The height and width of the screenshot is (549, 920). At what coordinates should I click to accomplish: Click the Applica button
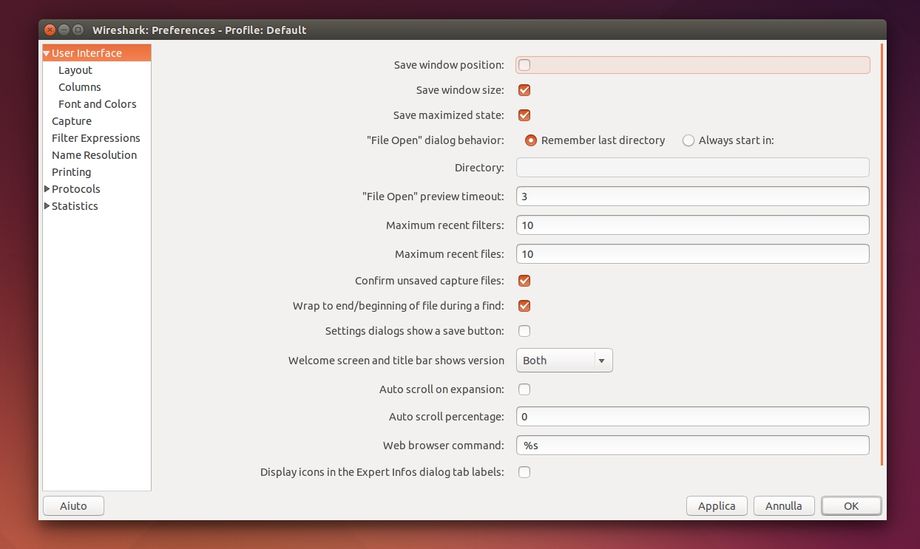point(716,506)
